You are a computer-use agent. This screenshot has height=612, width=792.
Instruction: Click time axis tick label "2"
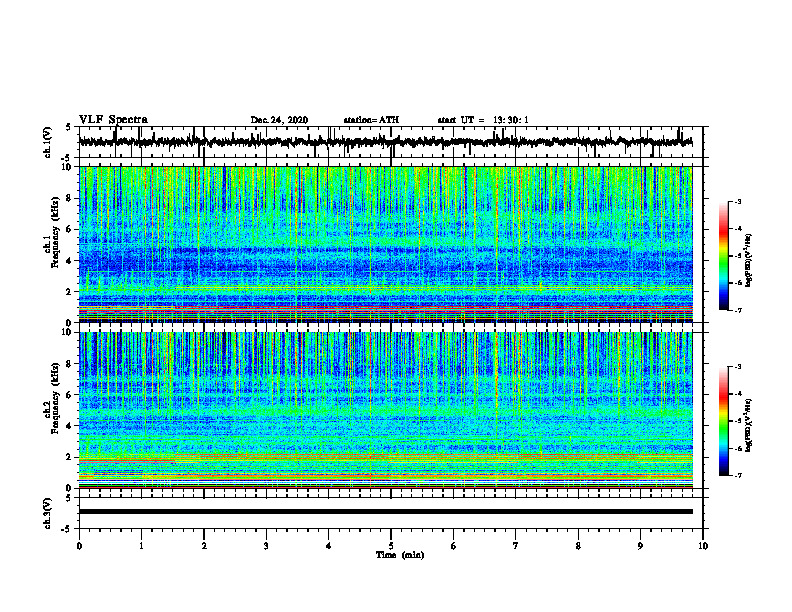tap(204, 546)
